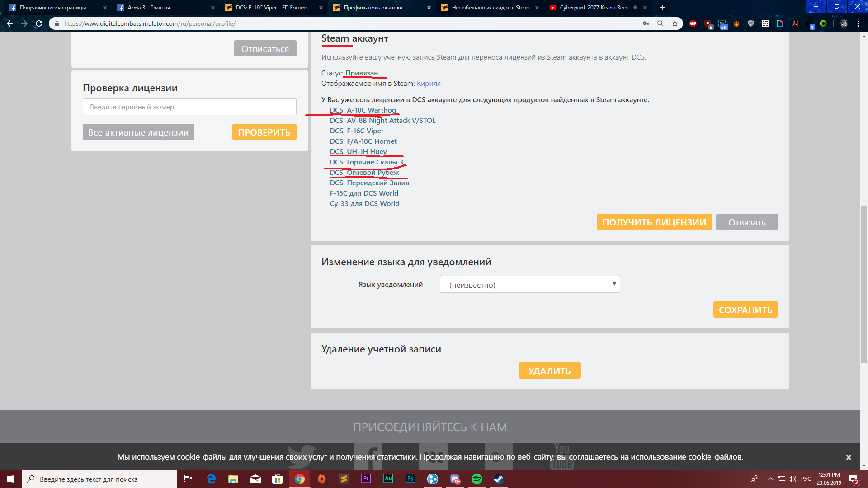Switch to the Steam discounts tab
Viewport: 868px width, 488px height.
[x=490, y=8]
